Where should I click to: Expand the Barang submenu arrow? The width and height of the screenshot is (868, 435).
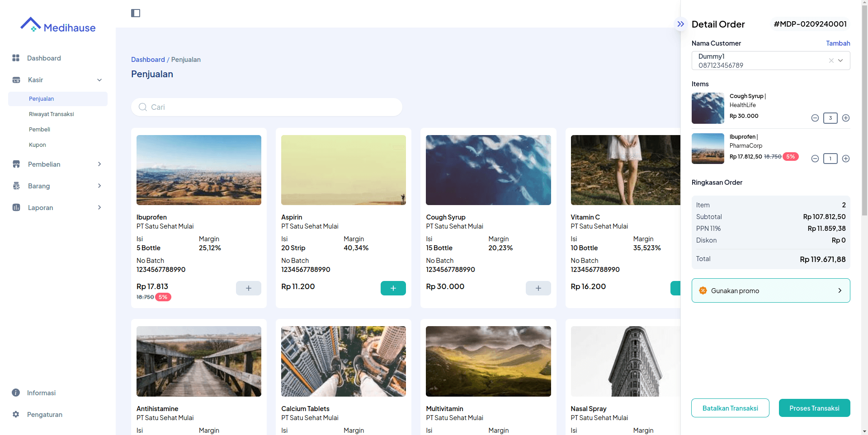pos(99,186)
